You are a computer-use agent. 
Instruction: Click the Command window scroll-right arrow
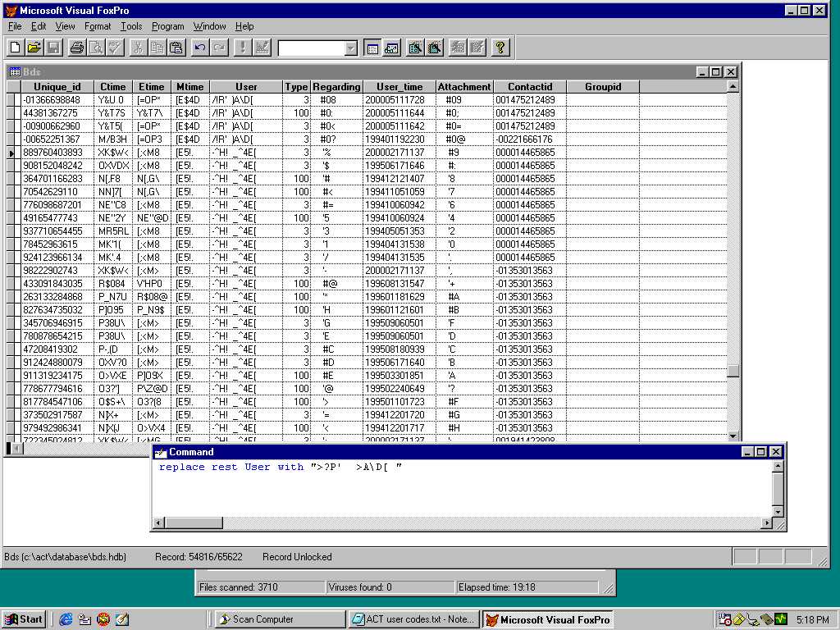pyautogui.click(x=767, y=523)
